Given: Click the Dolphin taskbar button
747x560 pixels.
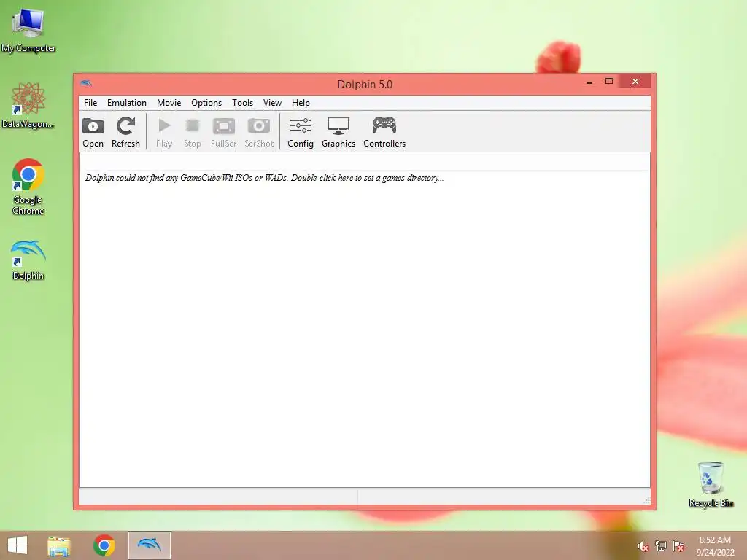Looking at the screenshot, I should click(x=150, y=545).
